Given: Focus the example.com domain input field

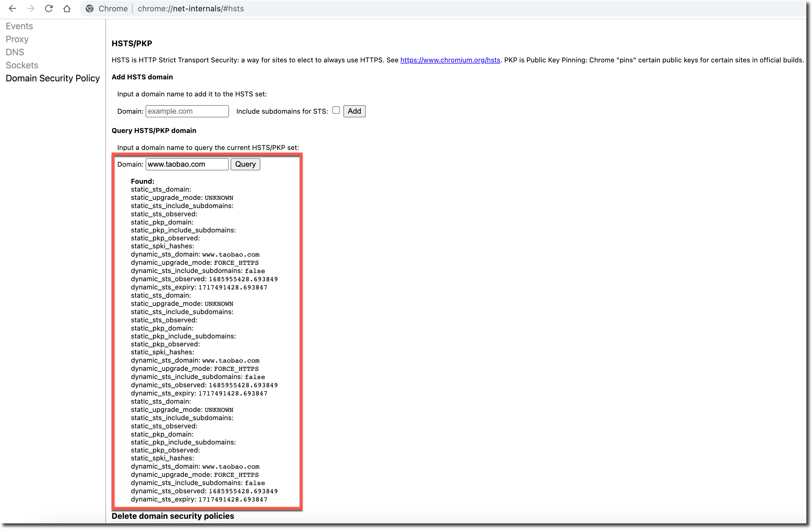Looking at the screenshot, I should point(187,111).
